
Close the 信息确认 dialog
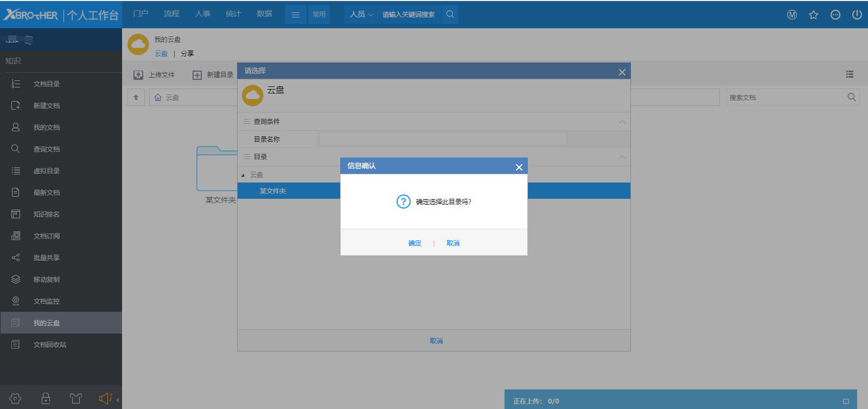(519, 167)
